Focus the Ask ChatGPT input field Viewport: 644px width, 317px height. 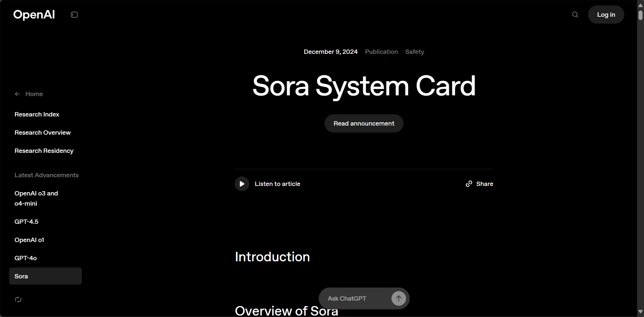(x=355, y=298)
